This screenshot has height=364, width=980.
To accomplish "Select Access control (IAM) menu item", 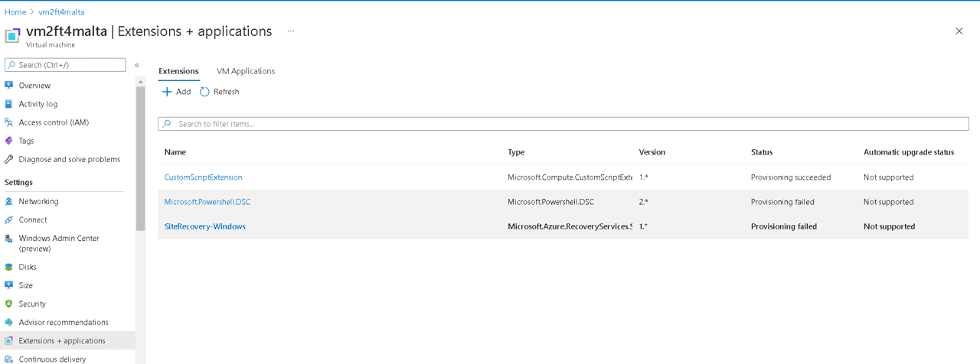I will point(54,122).
